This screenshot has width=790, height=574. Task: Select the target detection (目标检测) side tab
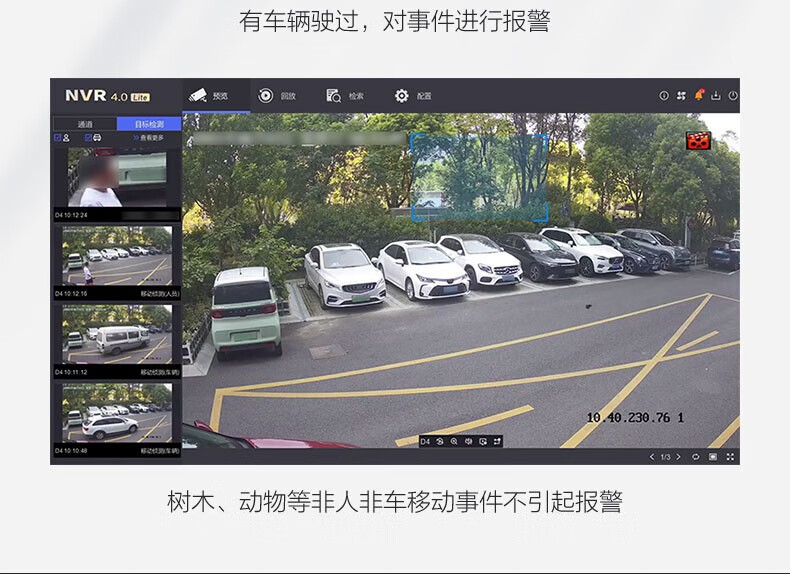coord(149,124)
